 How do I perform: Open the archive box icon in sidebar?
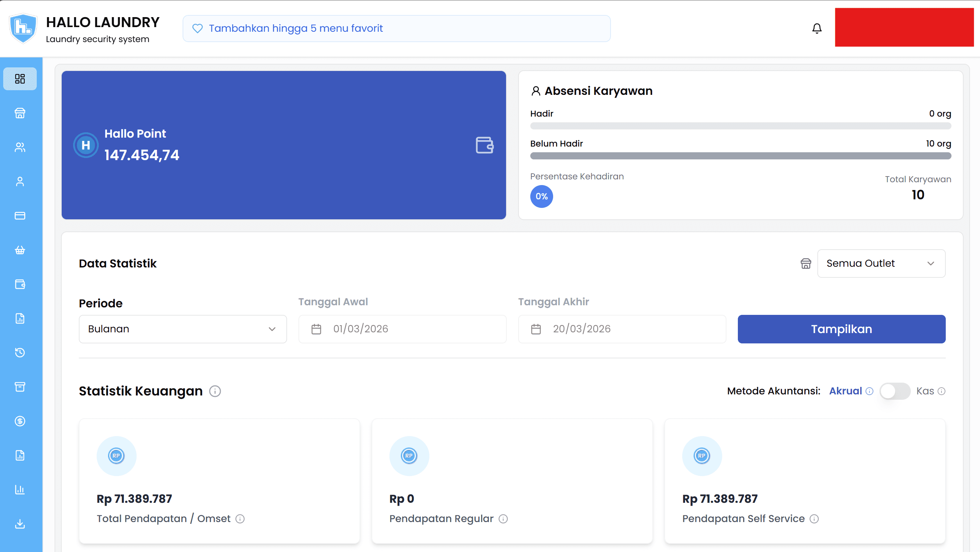[x=20, y=387]
